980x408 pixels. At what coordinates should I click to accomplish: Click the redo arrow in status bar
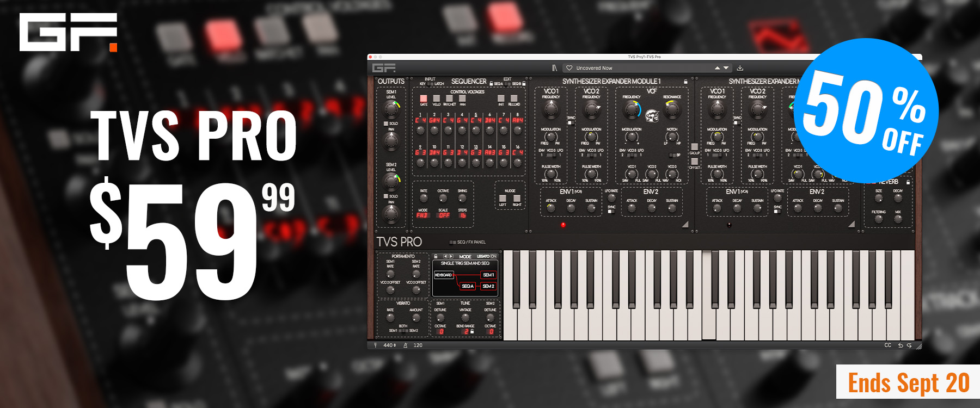909,345
